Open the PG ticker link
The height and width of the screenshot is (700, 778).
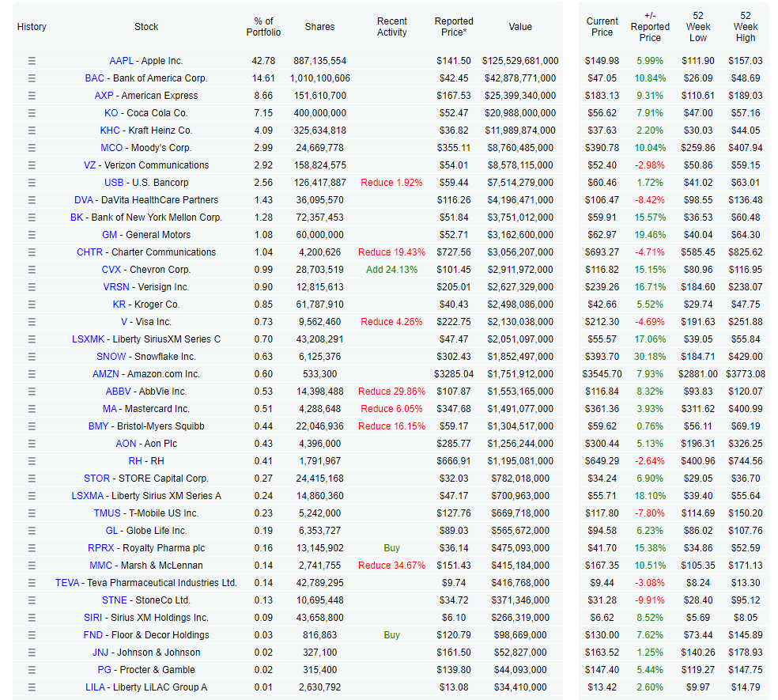tap(104, 670)
